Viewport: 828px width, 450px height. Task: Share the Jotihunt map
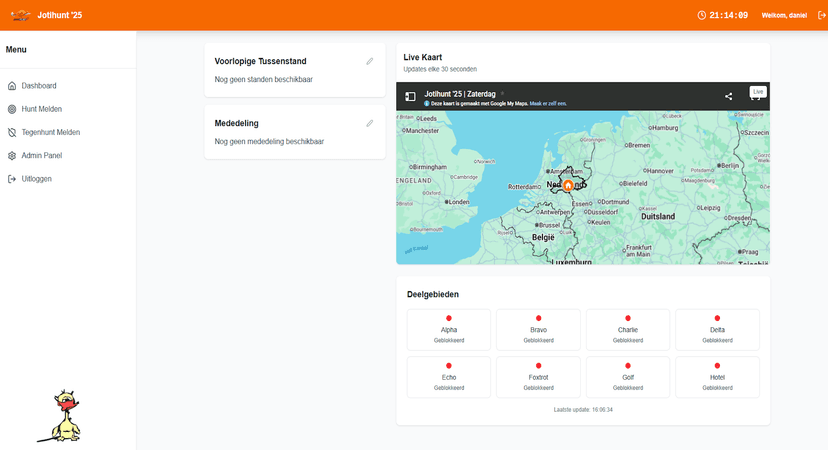pos(729,97)
